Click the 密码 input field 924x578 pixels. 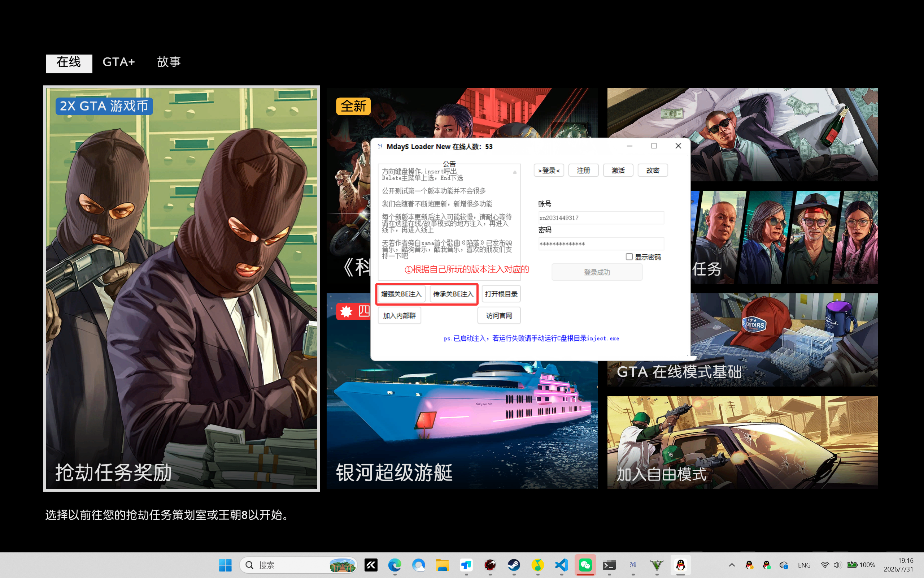pyautogui.click(x=601, y=244)
